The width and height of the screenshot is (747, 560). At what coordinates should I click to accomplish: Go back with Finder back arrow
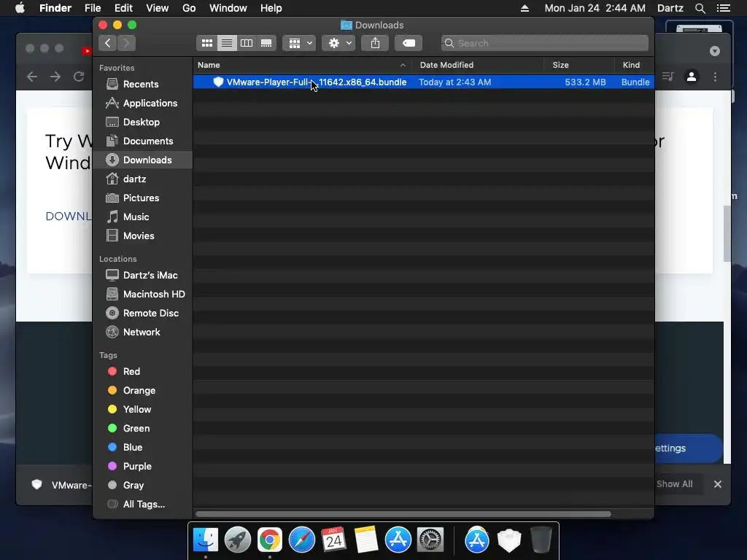click(108, 43)
